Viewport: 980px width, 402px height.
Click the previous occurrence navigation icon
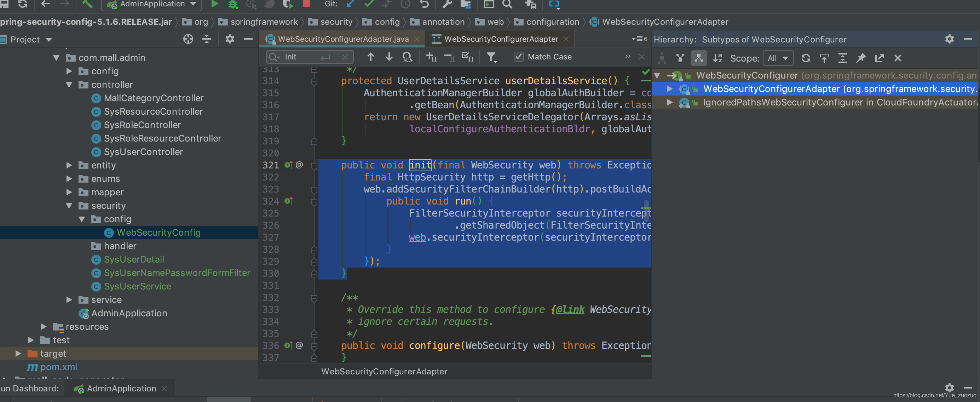[x=369, y=56]
